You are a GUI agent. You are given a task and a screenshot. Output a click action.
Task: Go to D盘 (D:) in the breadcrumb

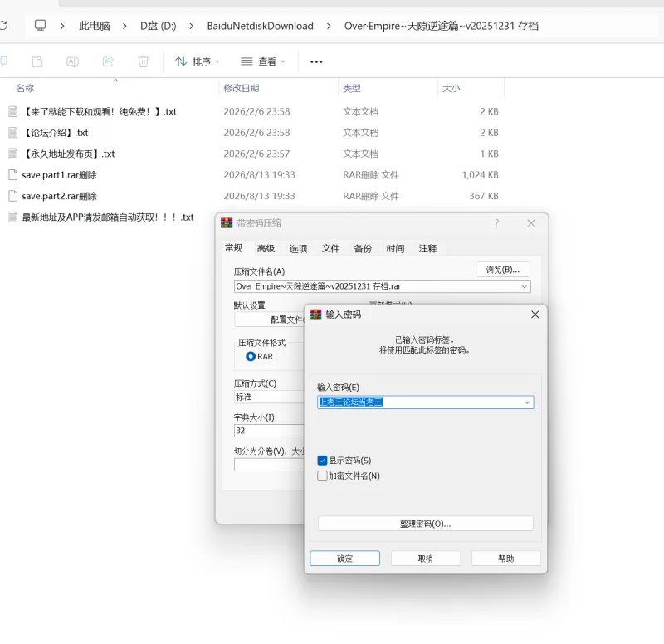pyautogui.click(x=159, y=26)
